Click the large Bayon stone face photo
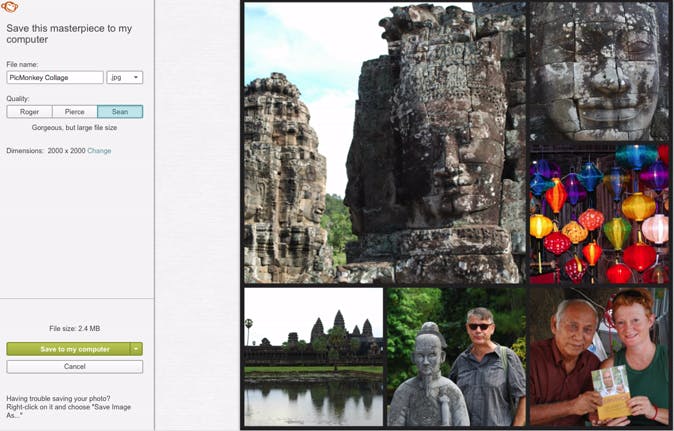The image size is (674, 431). [x=385, y=143]
